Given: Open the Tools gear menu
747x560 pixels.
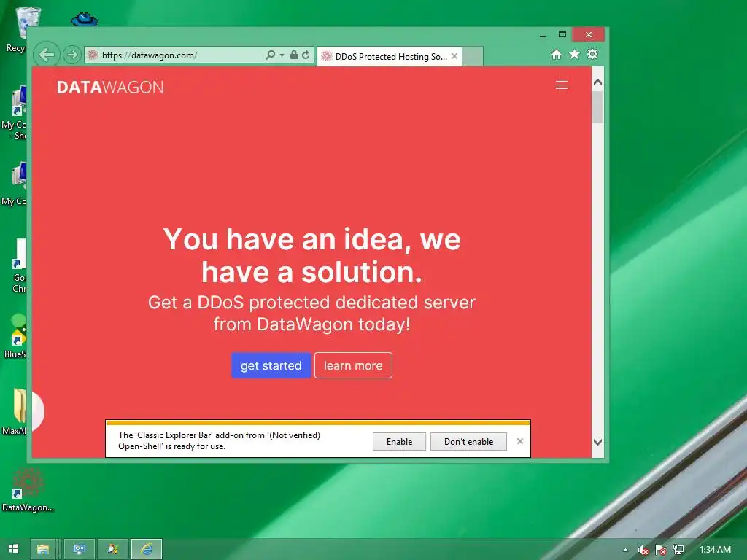Looking at the screenshot, I should pyautogui.click(x=592, y=54).
